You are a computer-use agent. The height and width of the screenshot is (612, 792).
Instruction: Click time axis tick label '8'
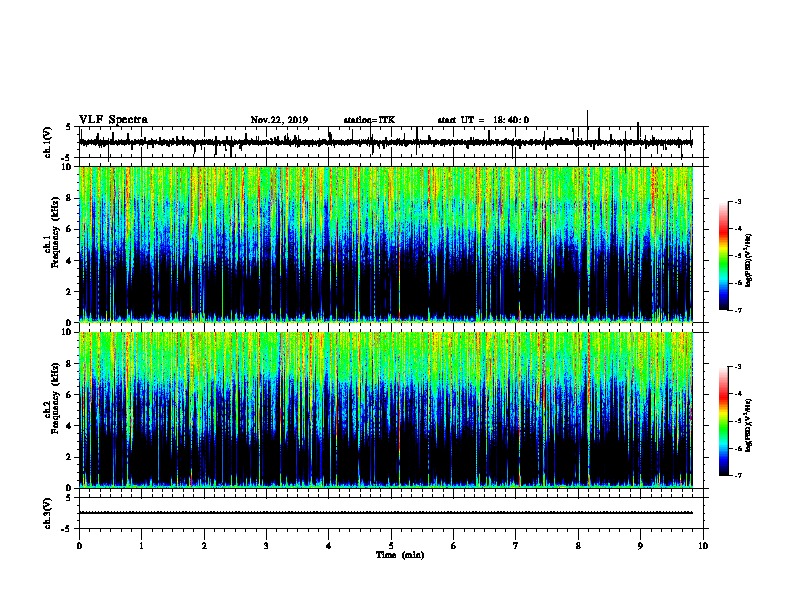578,546
